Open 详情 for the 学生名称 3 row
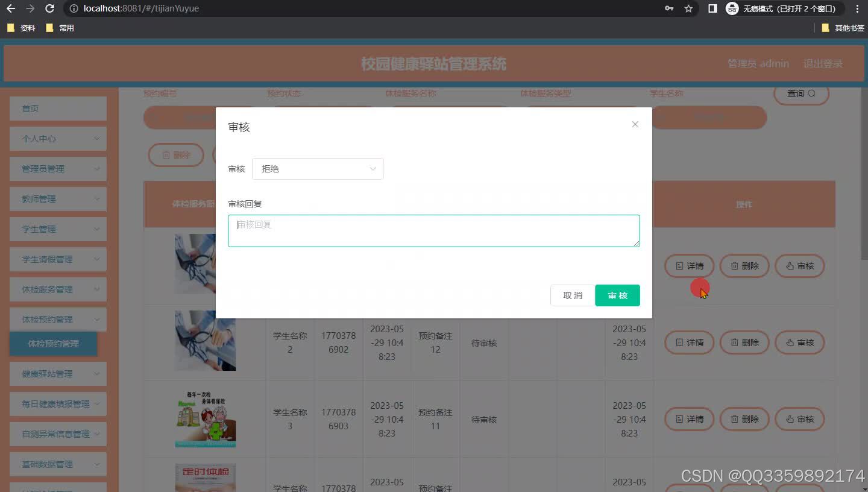The image size is (868, 492). tap(689, 419)
